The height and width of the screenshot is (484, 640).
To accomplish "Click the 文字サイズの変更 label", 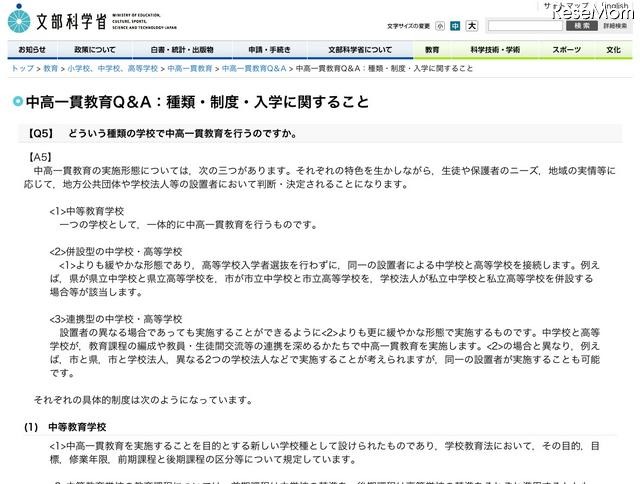I will pyautogui.click(x=408, y=26).
